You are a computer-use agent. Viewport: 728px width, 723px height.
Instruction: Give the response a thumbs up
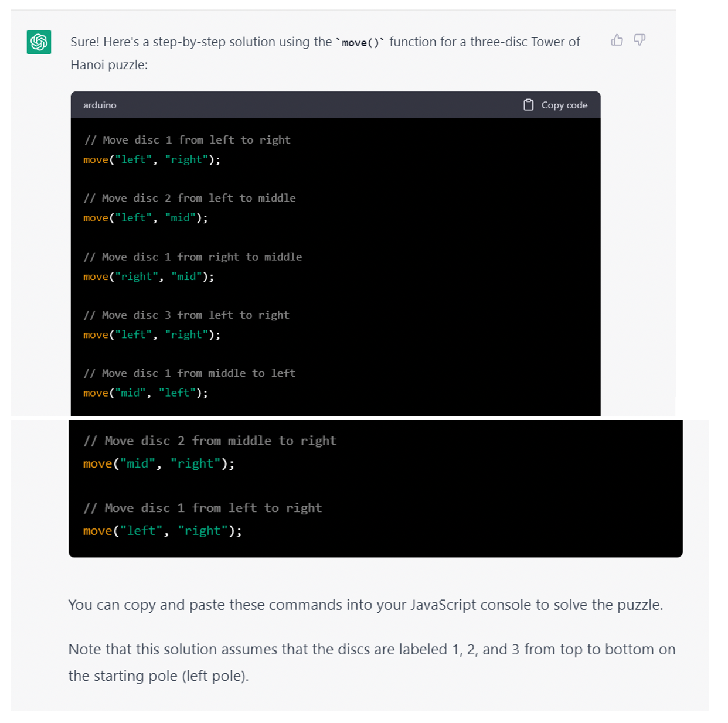point(617,40)
